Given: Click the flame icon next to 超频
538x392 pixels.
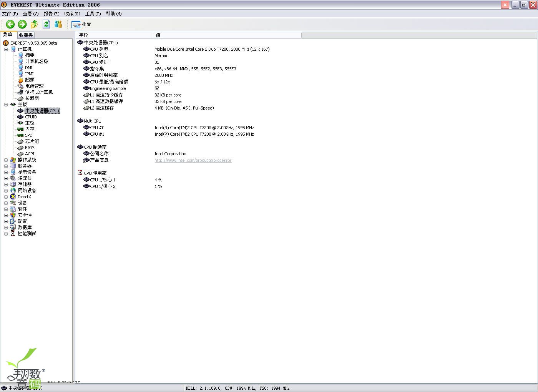Looking at the screenshot, I should click(20, 80).
